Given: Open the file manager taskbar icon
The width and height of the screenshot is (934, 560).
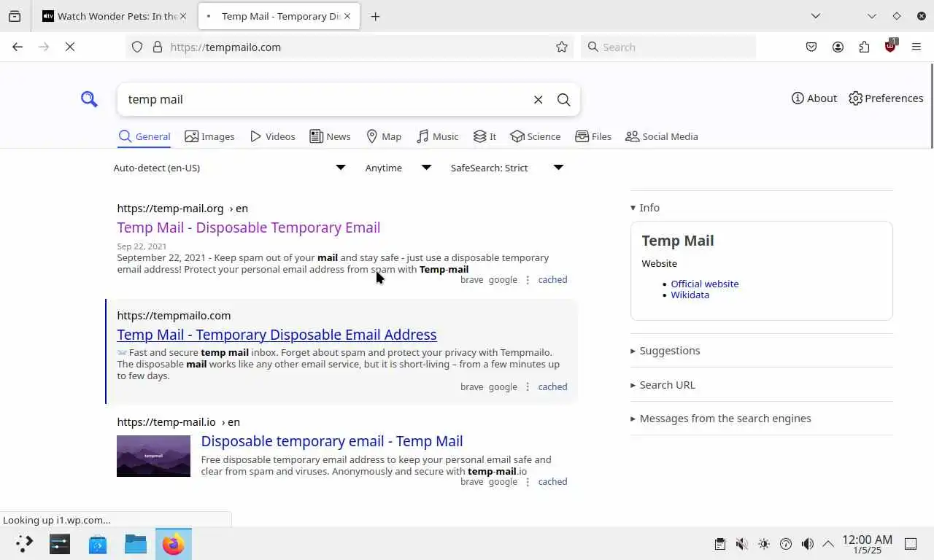Looking at the screenshot, I should pyautogui.click(x=136, y=544).
